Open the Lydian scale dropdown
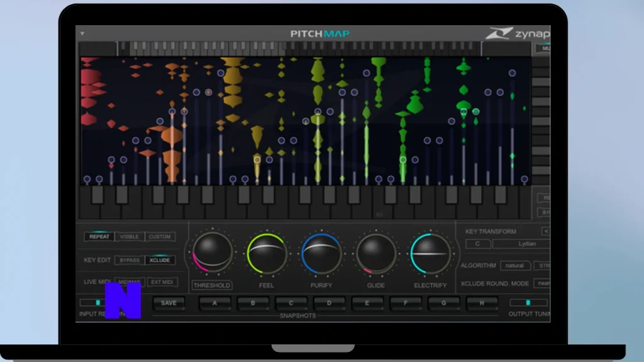The image size is (644, 362). (x=521, y=244)
